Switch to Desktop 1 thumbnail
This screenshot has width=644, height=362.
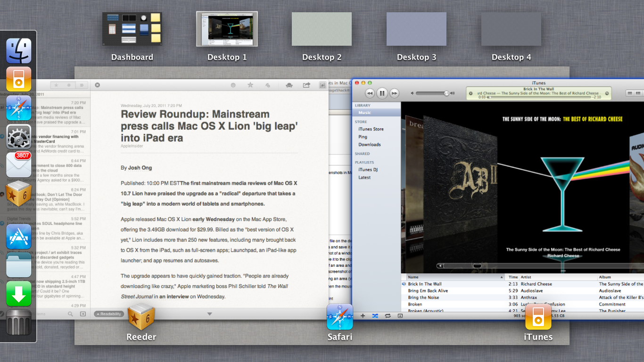[227, 29]
